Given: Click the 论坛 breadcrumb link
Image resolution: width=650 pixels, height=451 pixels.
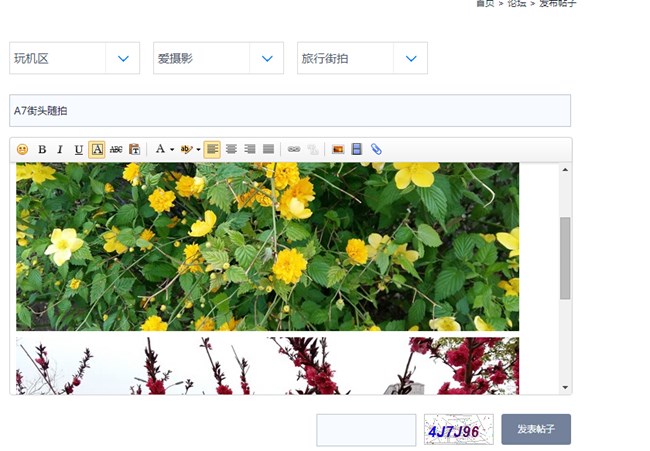Looking at the screenshot, I should pyautogui.click(x=517, y=4).
